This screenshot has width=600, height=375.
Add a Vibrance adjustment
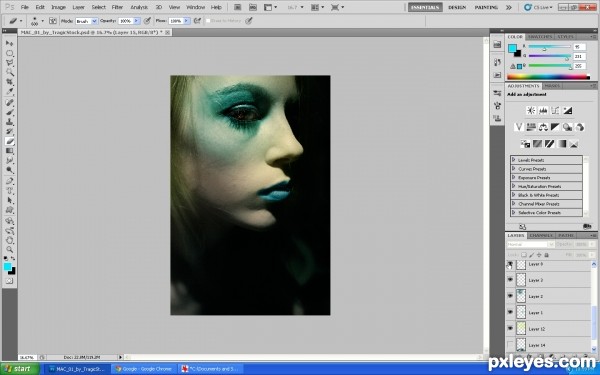pos(519,127)
